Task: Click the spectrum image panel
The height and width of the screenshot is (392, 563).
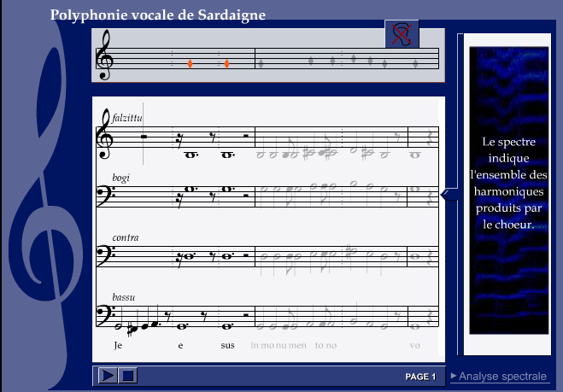Action: pyautogui.click(x=508, y=190)
